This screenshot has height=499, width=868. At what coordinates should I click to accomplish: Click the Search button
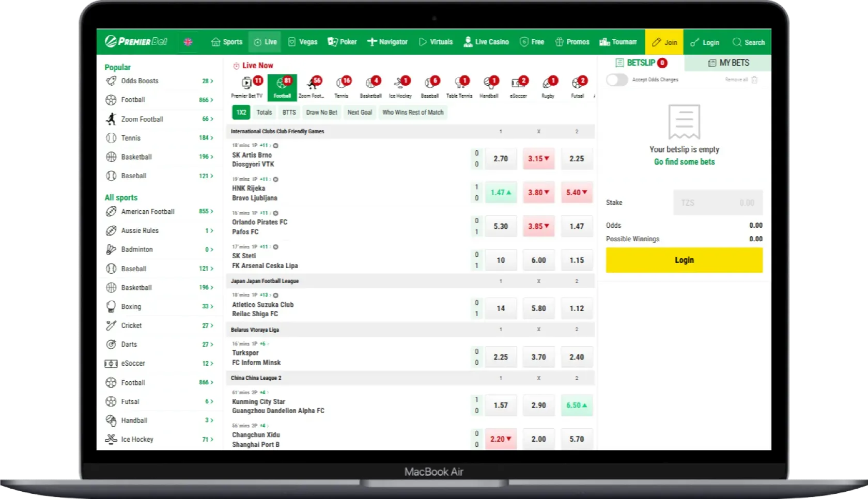(x=748, y=42)
